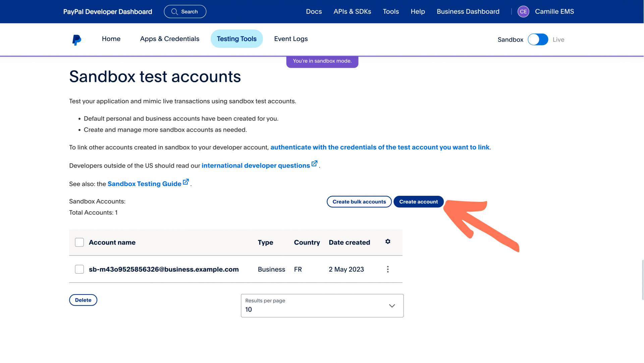The height and width of the screenshot is (363, 644).
Task: Click the Total Accounts: 1 text
Action: tap(93, 213)
